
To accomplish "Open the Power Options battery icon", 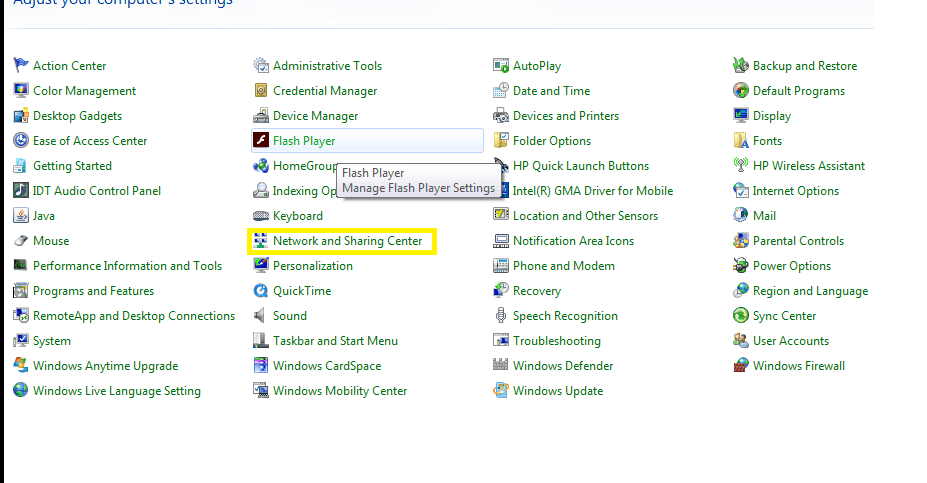I will click(741, 266).
